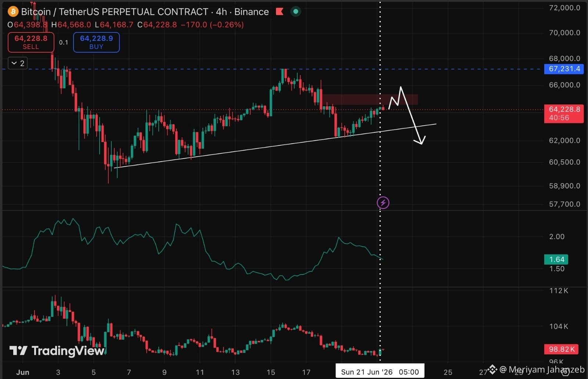Click the 60,500.0 price axis label
This screenshot has height=379, width=588.
point(564,162)
